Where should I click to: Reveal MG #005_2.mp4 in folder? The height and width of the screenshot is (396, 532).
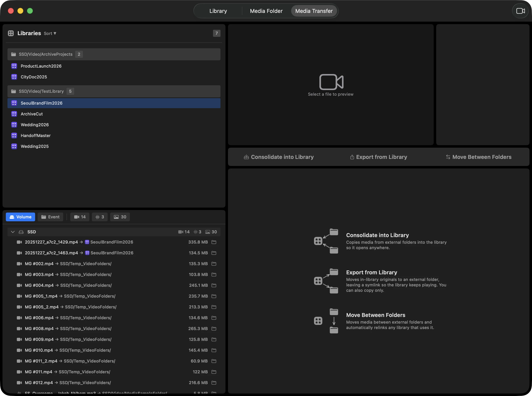point(214,307)
